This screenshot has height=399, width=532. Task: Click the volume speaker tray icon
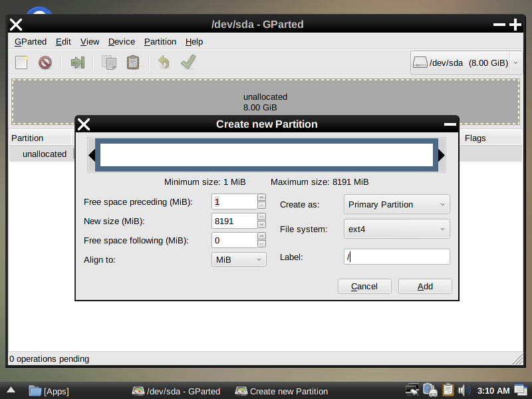(464, 390)
